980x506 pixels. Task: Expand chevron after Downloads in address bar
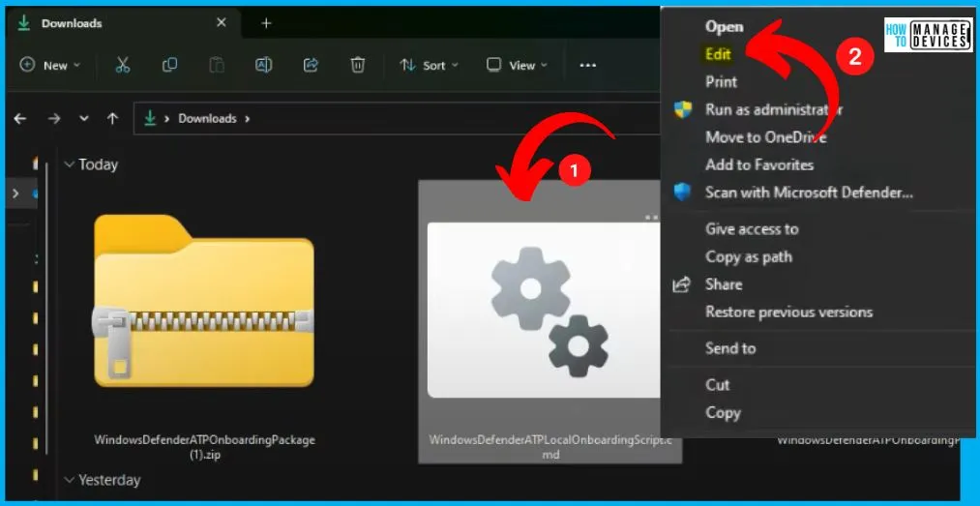point(248,119)
